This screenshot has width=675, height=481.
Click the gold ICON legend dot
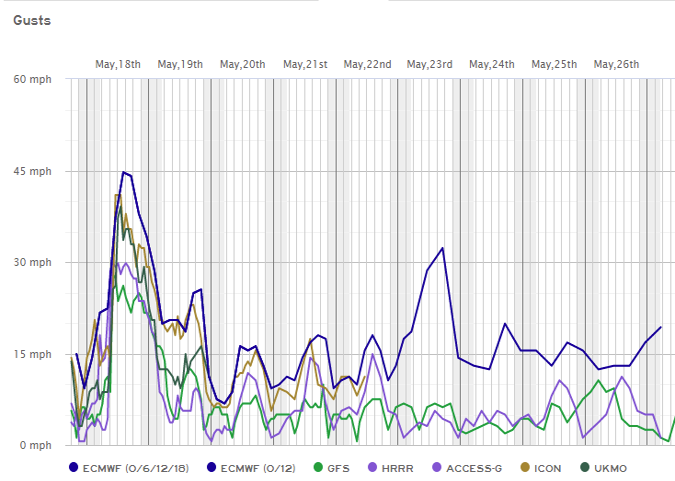click(x=526, y=468)
